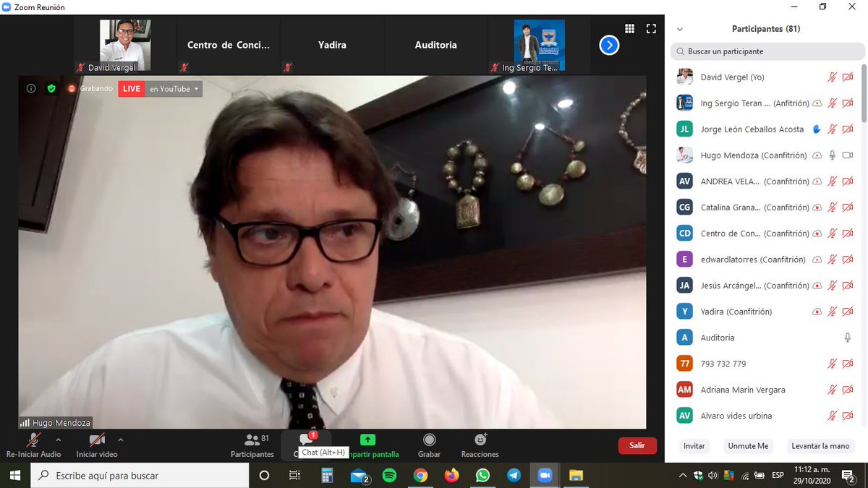Click the participants list scrollbar

[864, 94]
